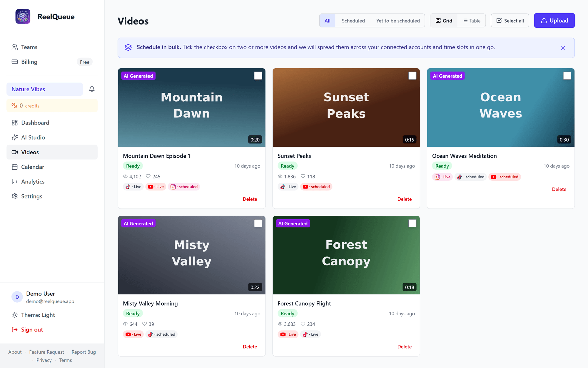588x368 pixels.
Task: Click Instagram Live badge on Ocean Waves
Action: click(442, 177)
